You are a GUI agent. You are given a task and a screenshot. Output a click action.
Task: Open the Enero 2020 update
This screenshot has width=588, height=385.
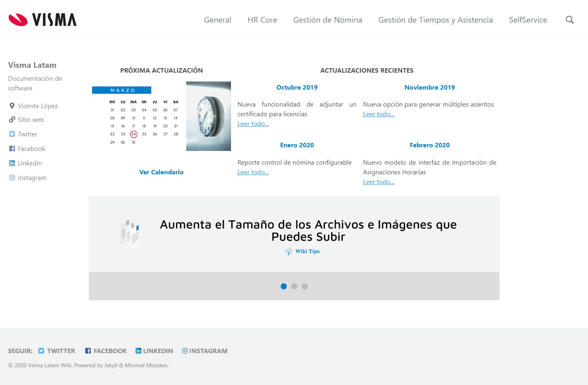[x=297, y=145]
